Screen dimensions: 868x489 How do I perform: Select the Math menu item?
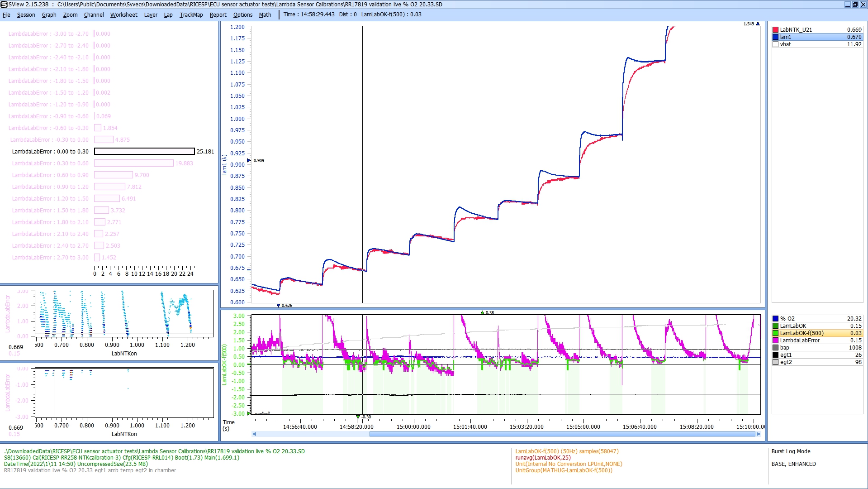tap(265, 14)
